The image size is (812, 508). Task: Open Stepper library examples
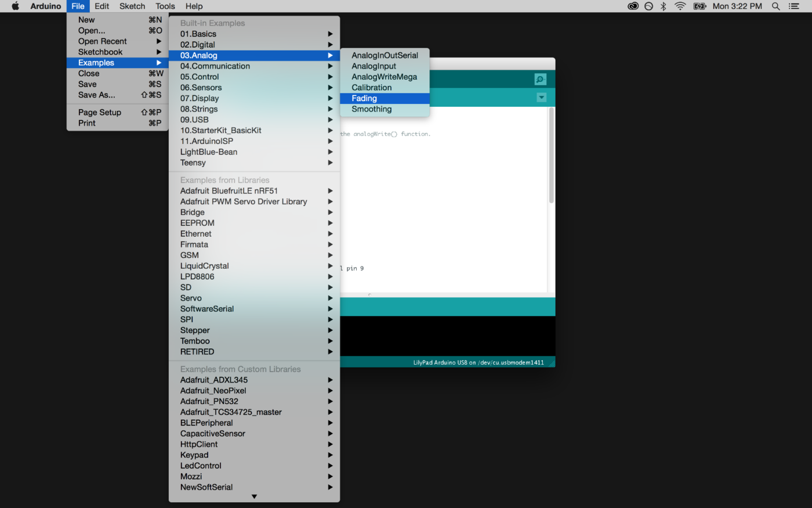click(x=254, y=330)
